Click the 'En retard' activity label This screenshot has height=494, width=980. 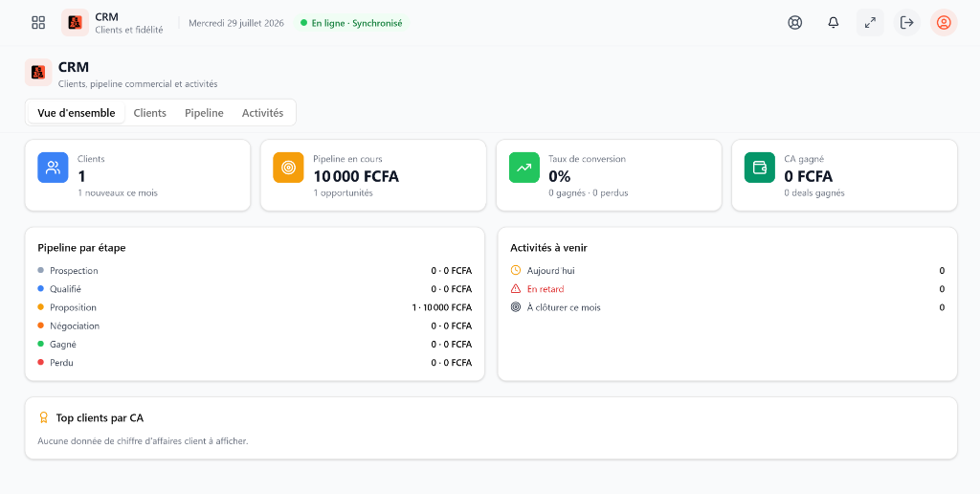pos(546,289)
